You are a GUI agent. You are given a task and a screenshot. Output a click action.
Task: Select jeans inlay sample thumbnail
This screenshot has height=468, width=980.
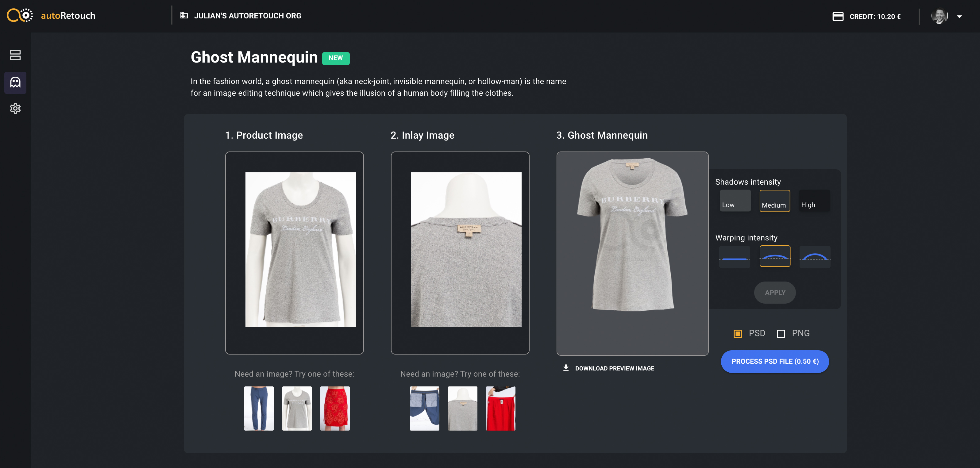424,408
